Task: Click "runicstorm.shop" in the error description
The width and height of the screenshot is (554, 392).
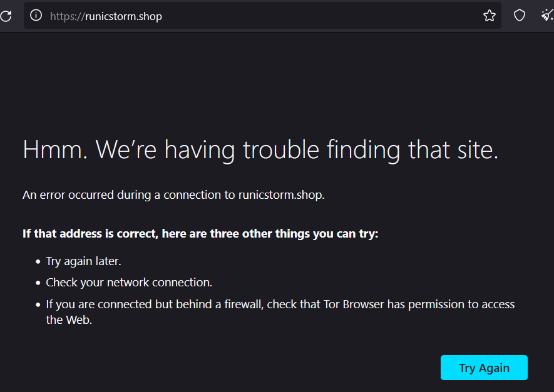Action: tap(280, 195)
